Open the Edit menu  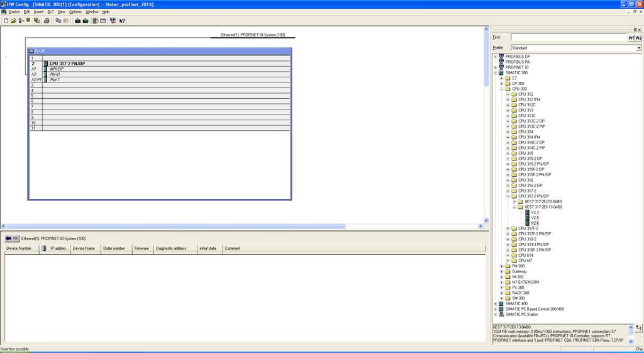(26, 12)
